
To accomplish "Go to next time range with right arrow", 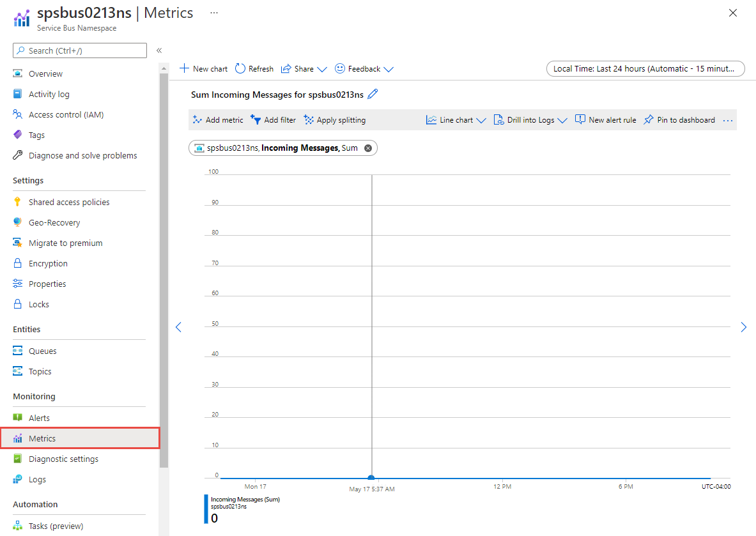I will coord(743,327).
